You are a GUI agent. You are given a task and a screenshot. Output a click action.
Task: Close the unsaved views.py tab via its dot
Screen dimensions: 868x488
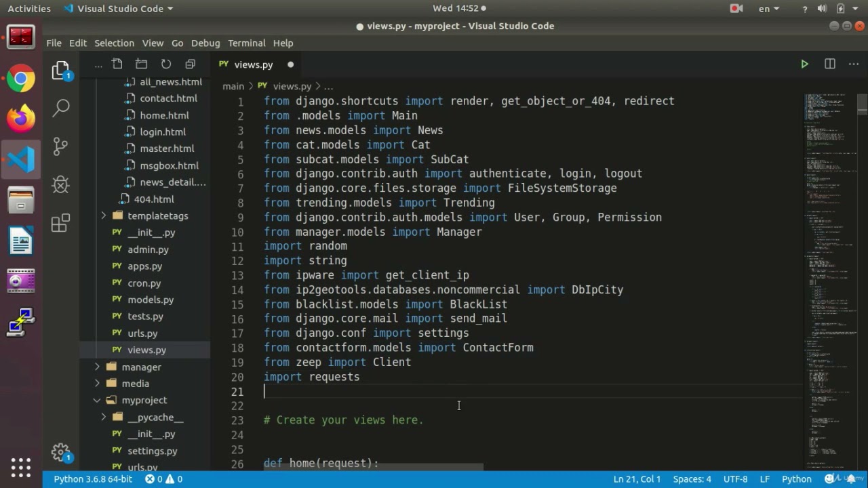(x=290, y=64)
